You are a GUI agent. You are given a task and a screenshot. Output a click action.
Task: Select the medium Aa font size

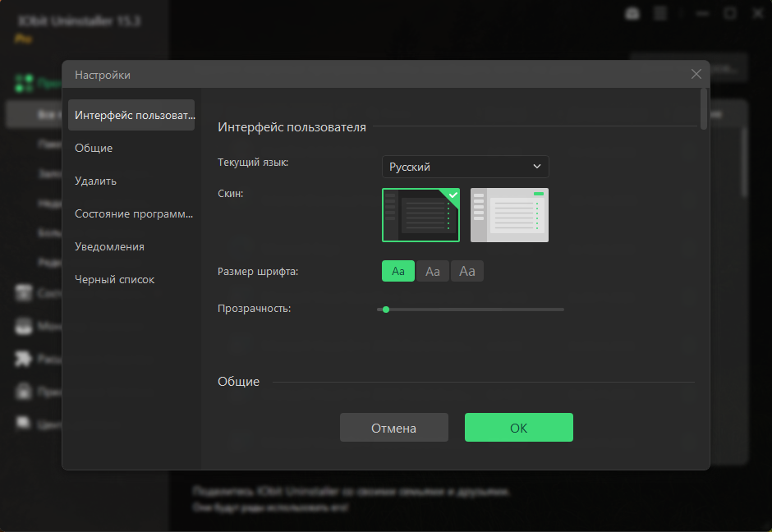tap(433, 271)
